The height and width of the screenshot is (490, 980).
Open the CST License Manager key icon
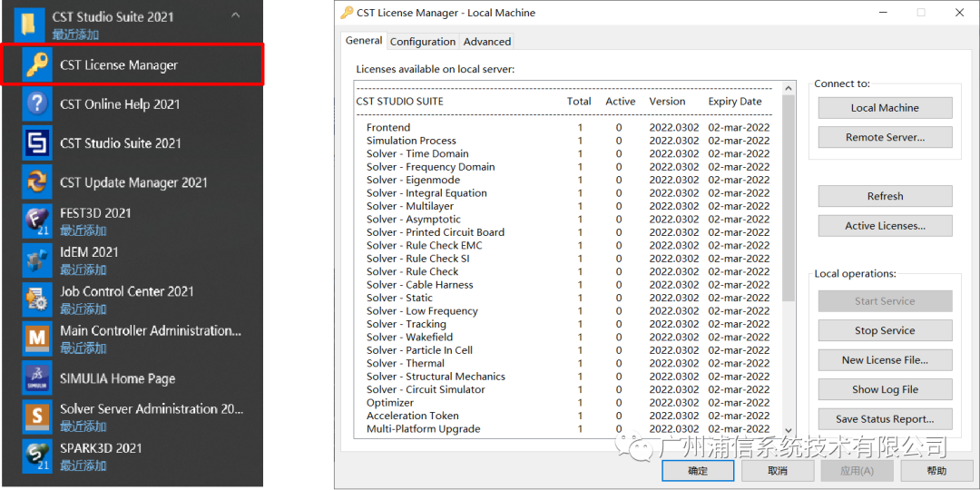pos(37,65)
